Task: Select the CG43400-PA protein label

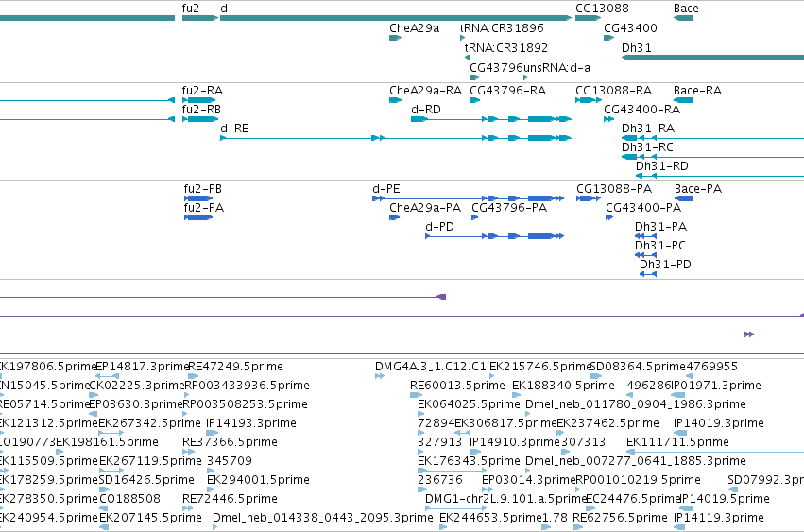Action: (x=643, y=208)
